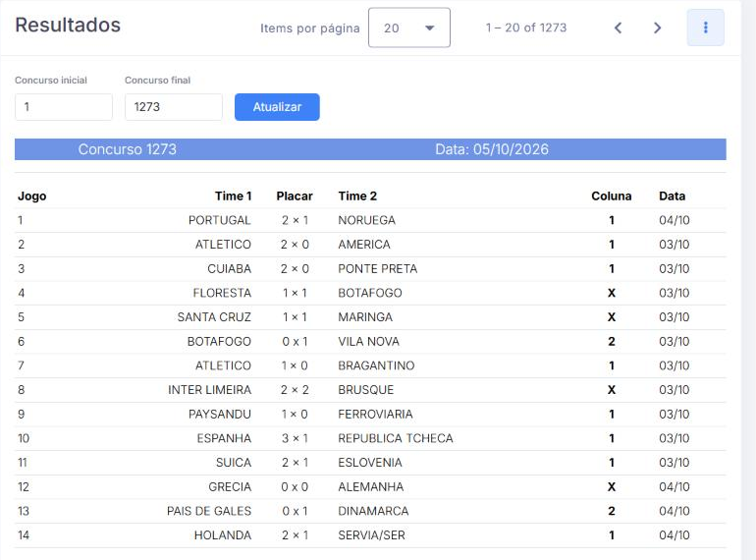Select the VILA NOVA team cell
Image resolution: width=756 pixels, height=560 pixels.
pyautogui.click(x=369, y=342)
